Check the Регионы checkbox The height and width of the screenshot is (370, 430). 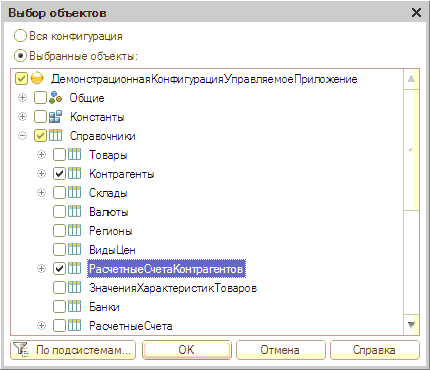(59, 231)
